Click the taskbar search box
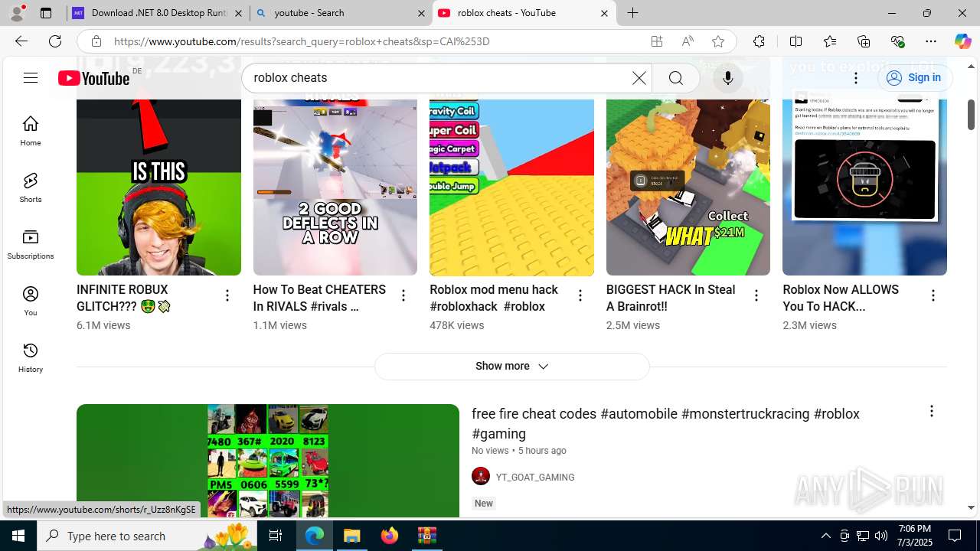Image resolution: width=980 pixels, height=551 pixels. (x=147, y=536)
